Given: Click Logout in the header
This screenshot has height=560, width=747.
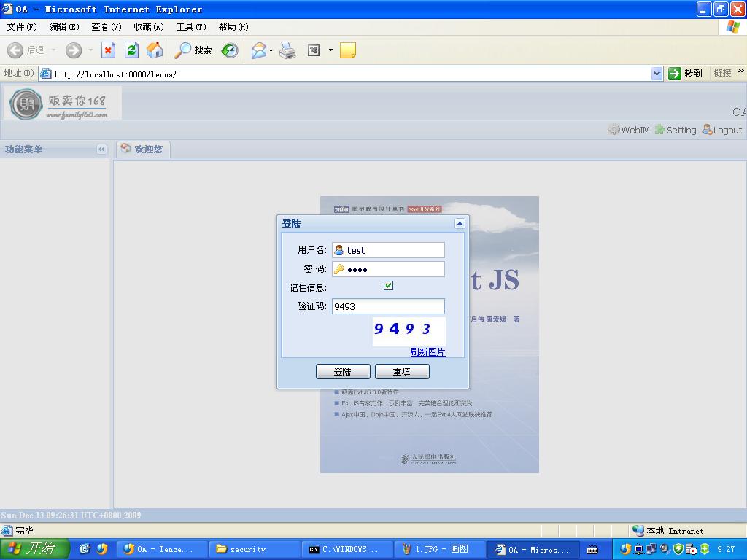Looking at the screenshot, I should point(721,130).
